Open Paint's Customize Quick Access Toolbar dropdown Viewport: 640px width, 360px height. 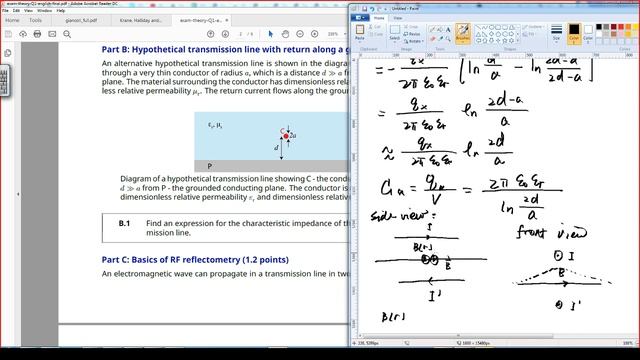pos(385,9)
